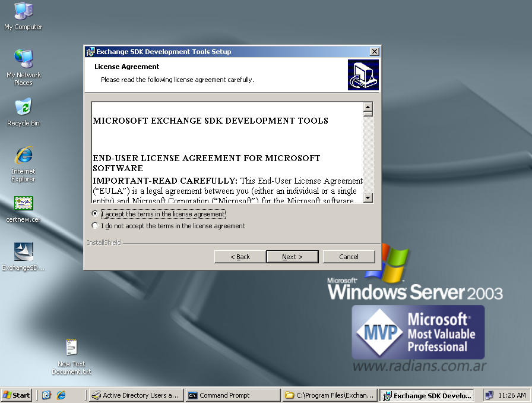Switch to Active Directory Users taskbar item
This screenshot has height=403, width=532.
135,395
